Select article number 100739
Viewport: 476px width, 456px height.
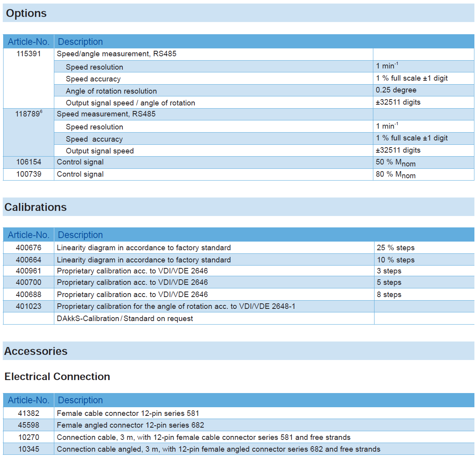[29, 174]
